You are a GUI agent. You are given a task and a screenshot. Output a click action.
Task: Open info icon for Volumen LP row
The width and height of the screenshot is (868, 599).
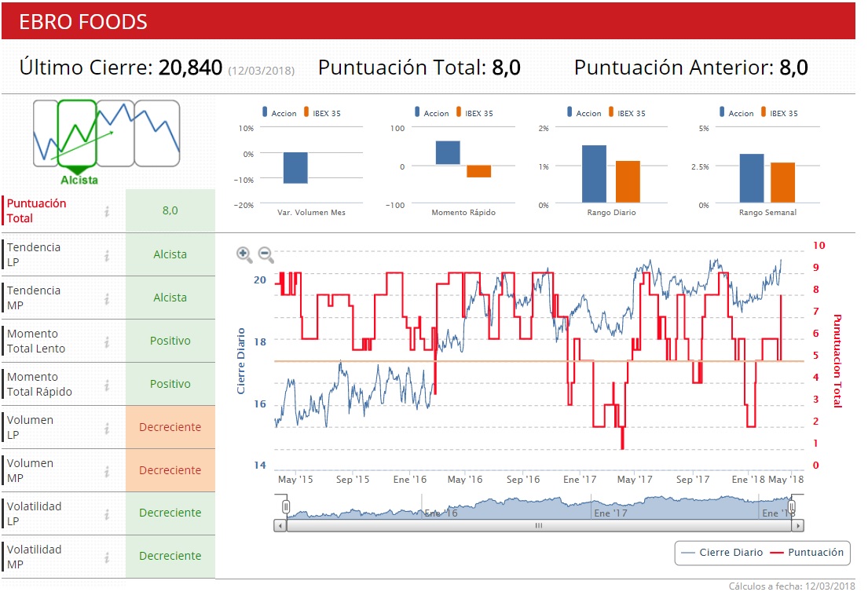[107, 428]
